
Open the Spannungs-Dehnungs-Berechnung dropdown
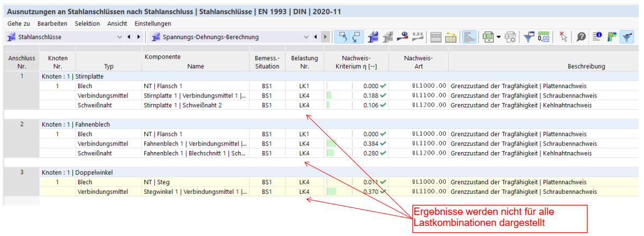click(306, 37)
